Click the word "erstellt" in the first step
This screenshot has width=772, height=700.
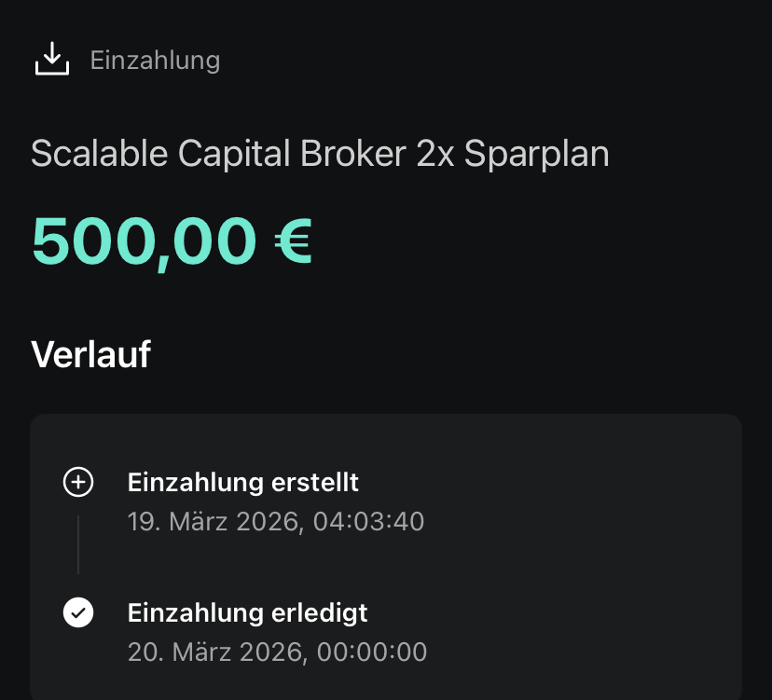(x=316, y=483)
